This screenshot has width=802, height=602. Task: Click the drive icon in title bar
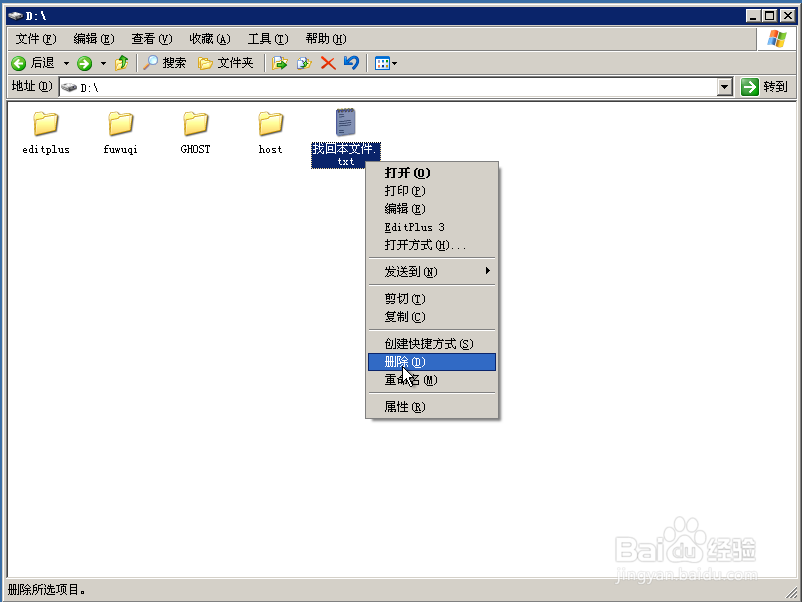coord(15,16)
